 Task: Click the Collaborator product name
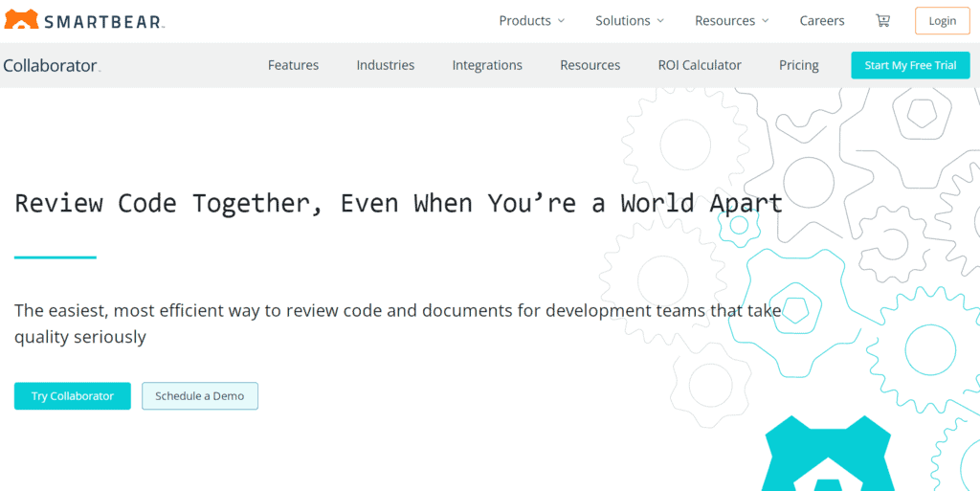tap(52, 65)
